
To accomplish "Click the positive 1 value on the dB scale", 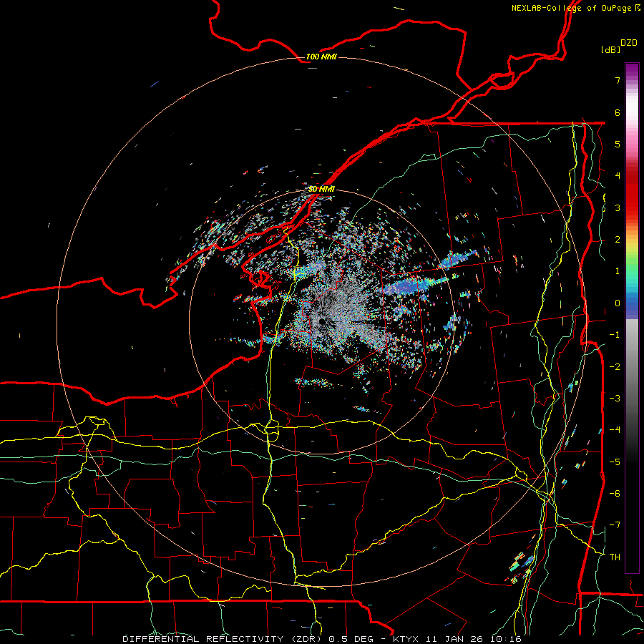I will click(x=618, y=271).
